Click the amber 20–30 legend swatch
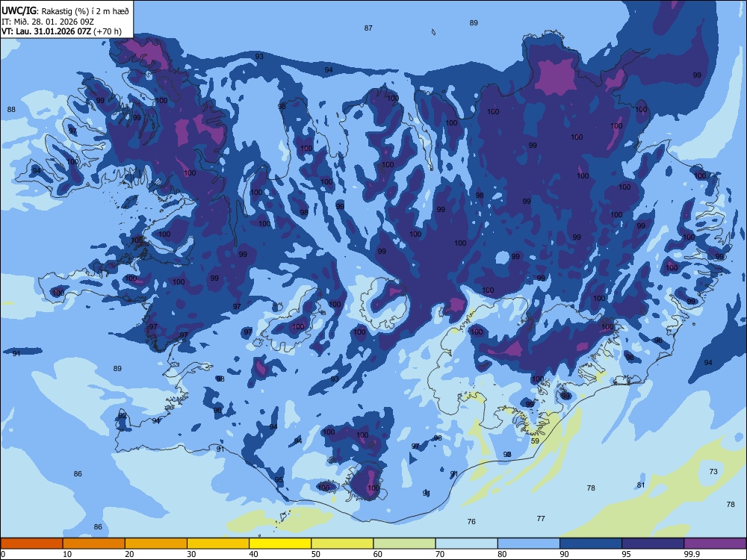The height and width of the screenshot is (560, 747). tap(156, 544)
